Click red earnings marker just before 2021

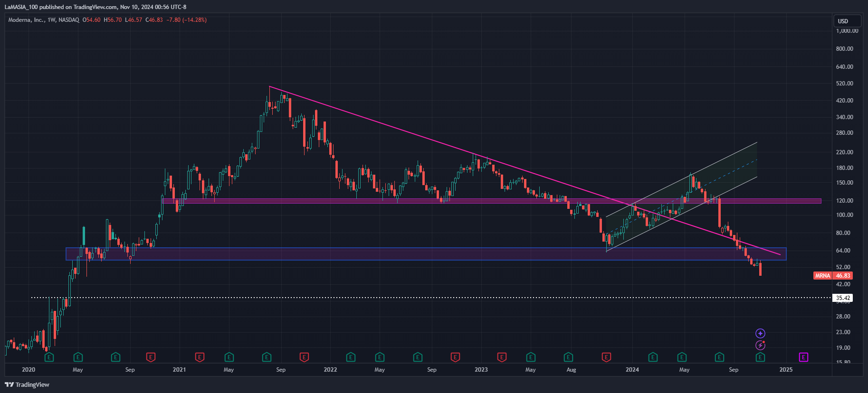click(151, 357)
